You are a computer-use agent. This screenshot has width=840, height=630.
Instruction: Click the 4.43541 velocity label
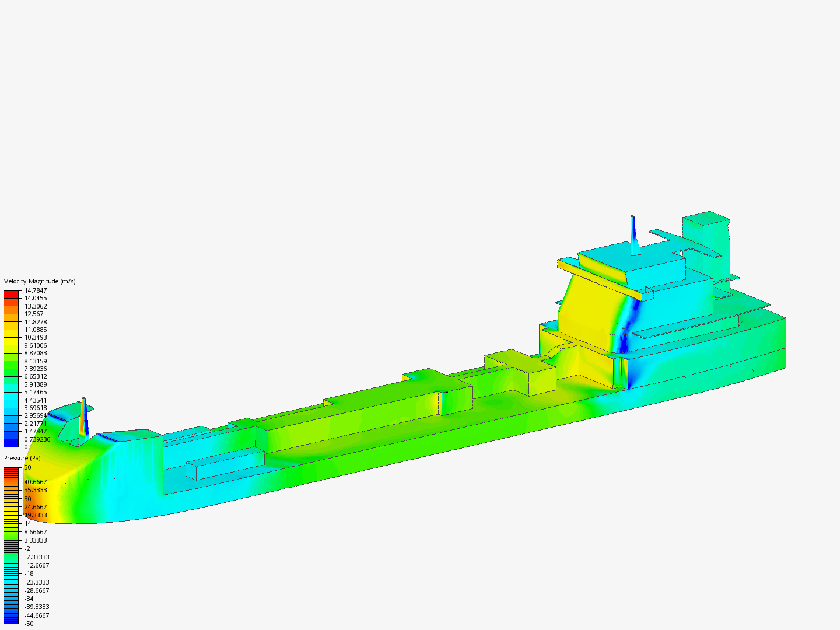36,400
